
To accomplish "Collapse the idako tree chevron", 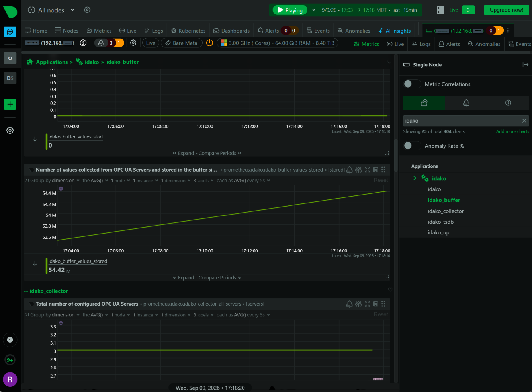I will 415,178.
